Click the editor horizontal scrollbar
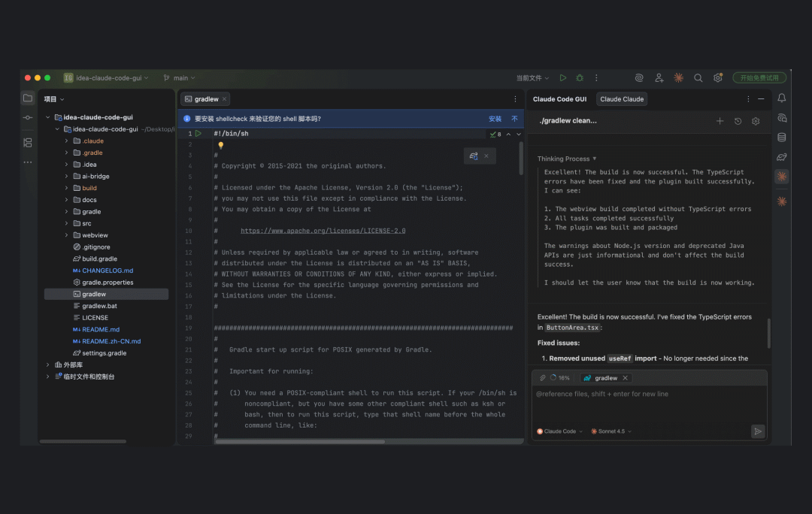Image resolution: width=812 pixels, height=514 pixels. 300,442
